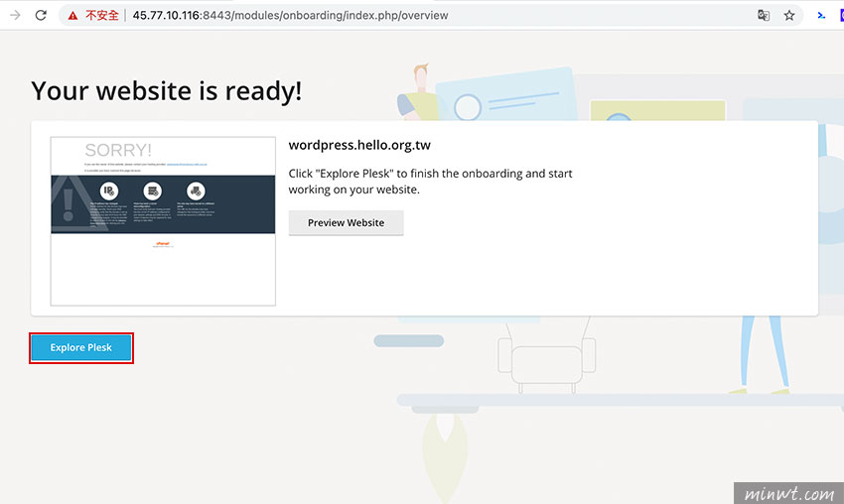Click the blue extension icon in the toolbar
This screenshot has width=844, height=504.
(x=821, y=15)
